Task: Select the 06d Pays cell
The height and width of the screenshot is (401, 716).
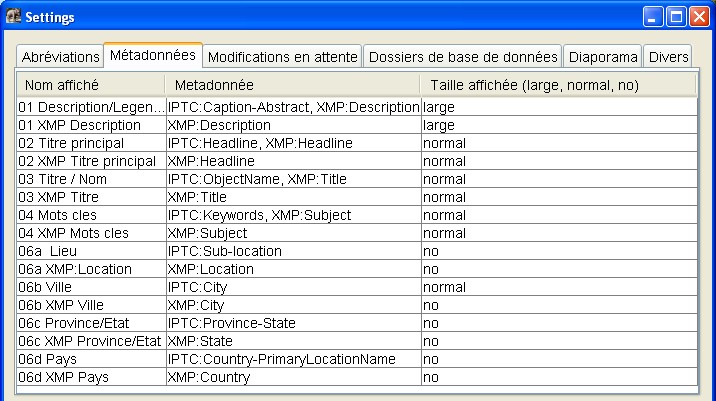Action: [91, 359]
